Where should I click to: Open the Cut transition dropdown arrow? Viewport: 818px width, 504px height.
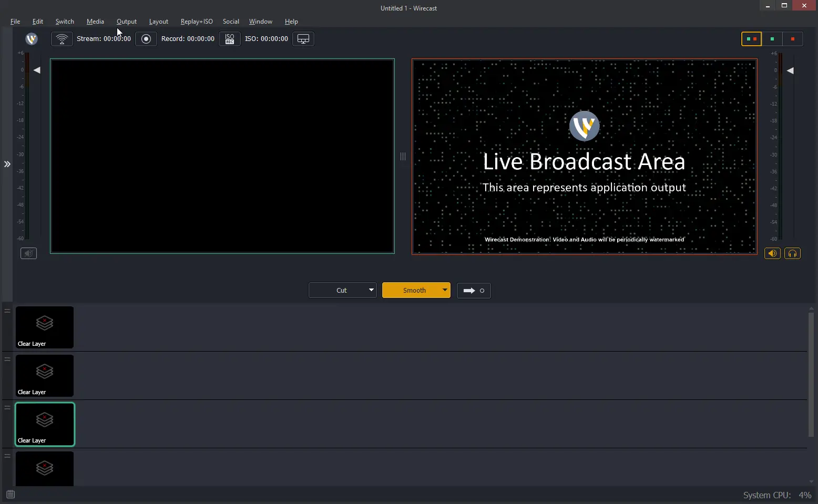[x=372, y=290]
